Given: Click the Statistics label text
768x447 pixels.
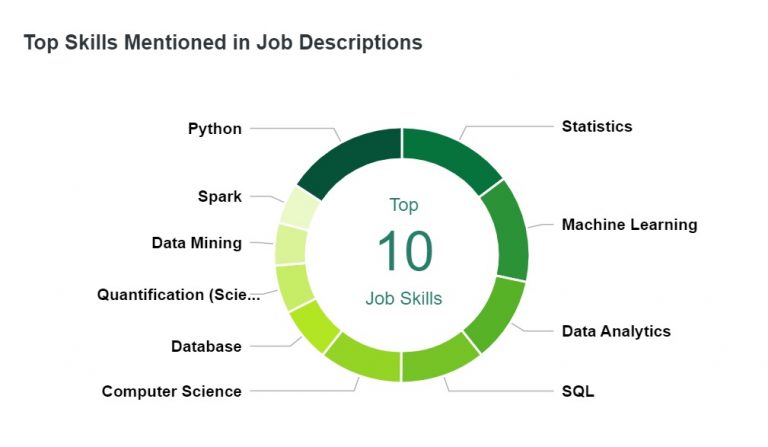Looking at the screenshot, I should tap(597, 126).
